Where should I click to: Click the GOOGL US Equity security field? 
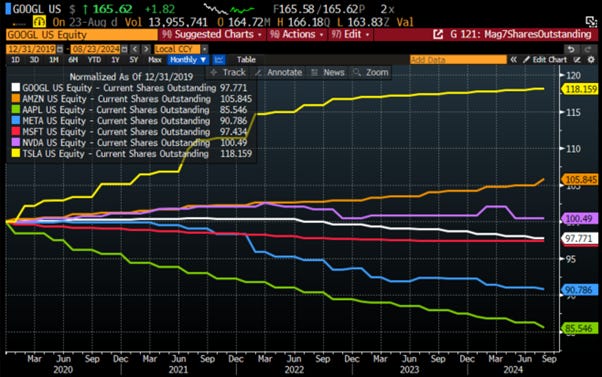pyautogui.click(x=81, y=35)
